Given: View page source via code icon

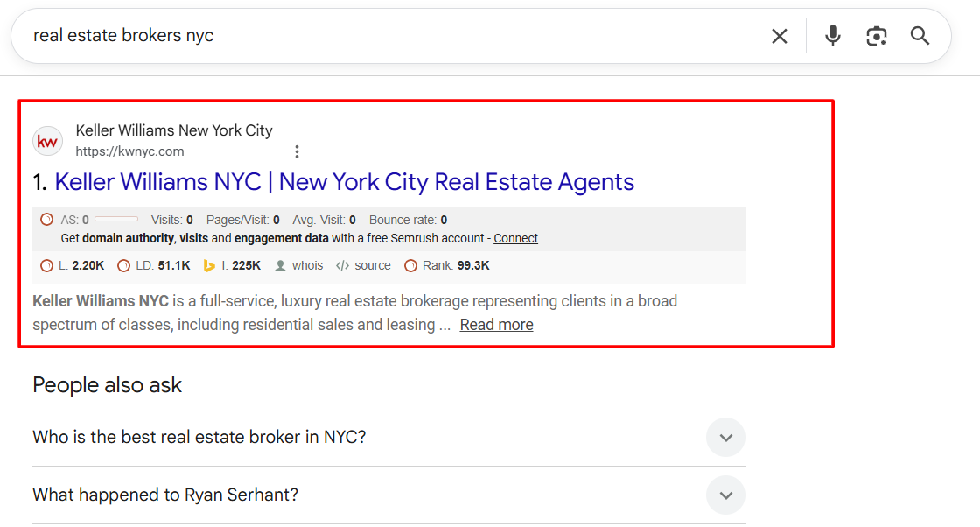Looking at the screenshot, I should click(342, 265).
